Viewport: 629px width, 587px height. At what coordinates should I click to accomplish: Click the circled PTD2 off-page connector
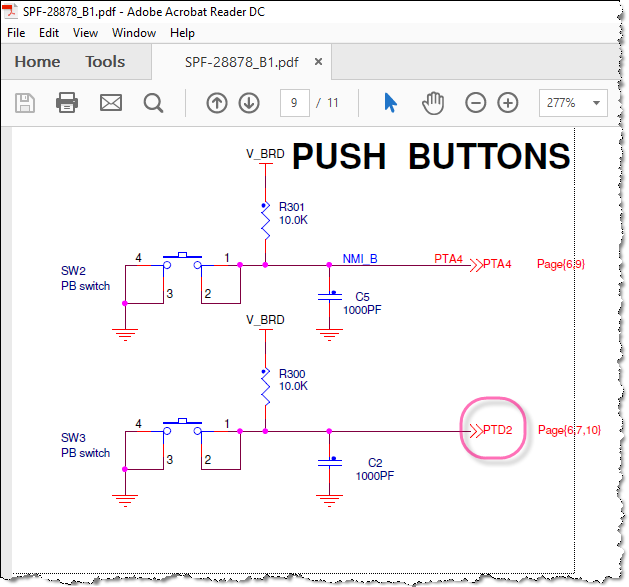pos(492,430)
